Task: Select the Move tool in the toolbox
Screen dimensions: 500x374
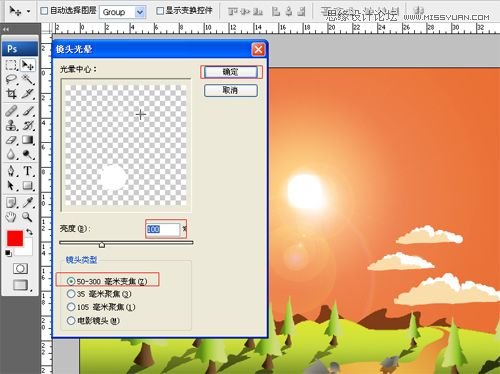Action: 27,65
